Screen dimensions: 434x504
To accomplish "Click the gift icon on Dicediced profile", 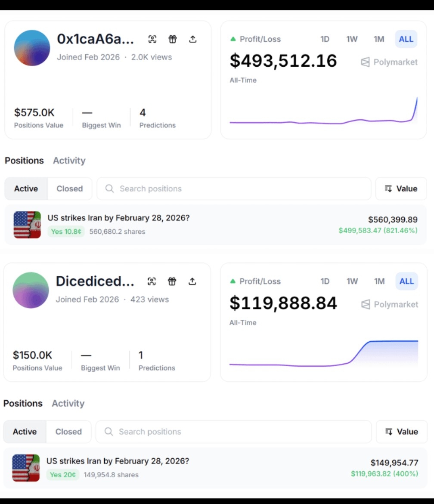I will pos(172,281).
